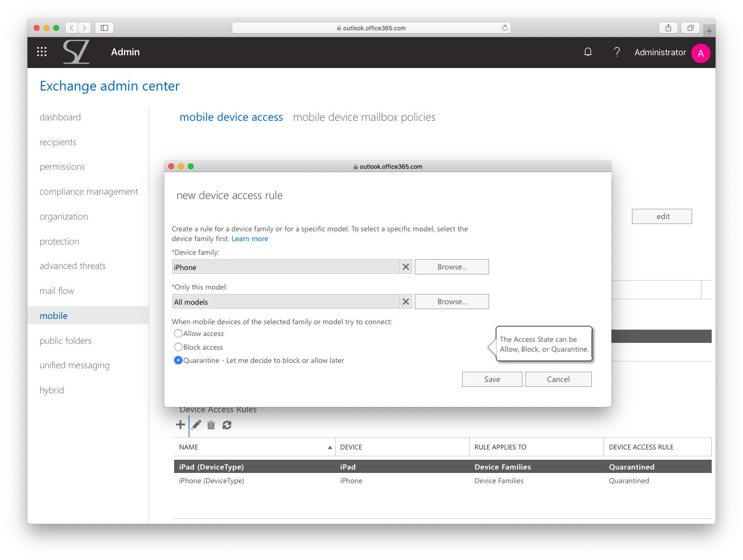Image resolution: width=743 pixels, height=560 pixels.
Task: Select Allow access radio option
Action: (x=178, y=334)
